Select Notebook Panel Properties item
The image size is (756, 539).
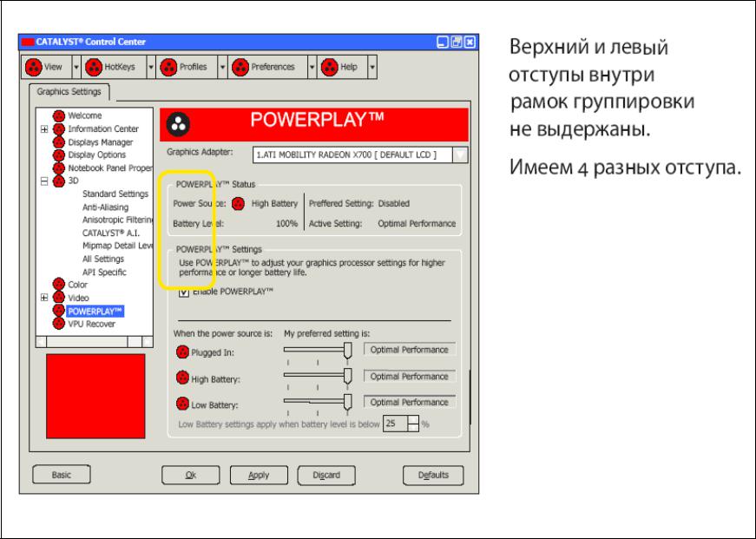[110, 168]
